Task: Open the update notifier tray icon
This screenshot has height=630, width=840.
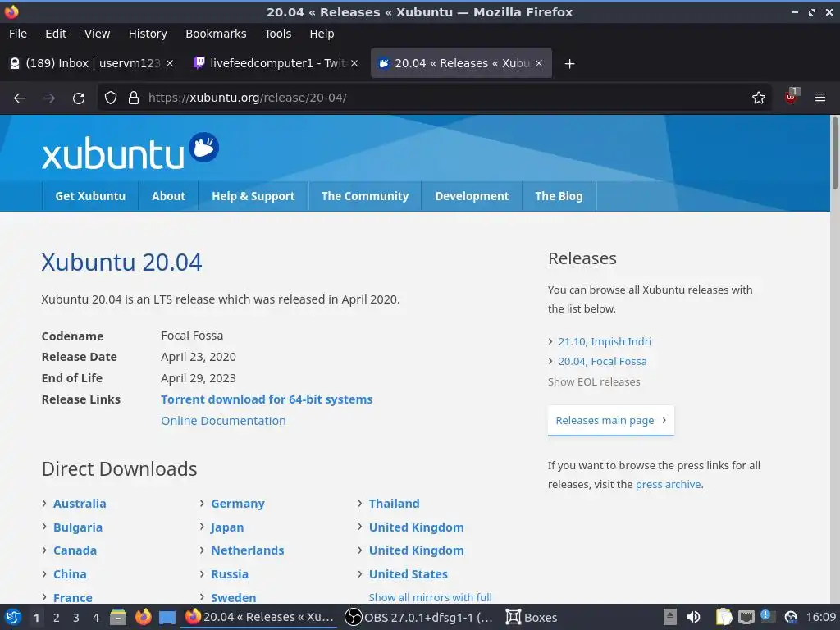Action: point(768,616)
